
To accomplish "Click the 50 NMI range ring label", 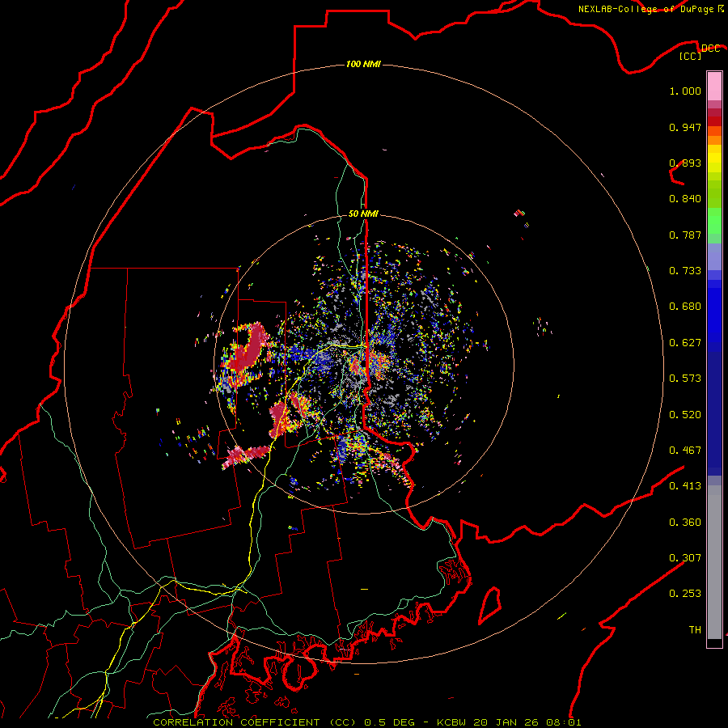I will pyautogui.click(x=363, y=214).
